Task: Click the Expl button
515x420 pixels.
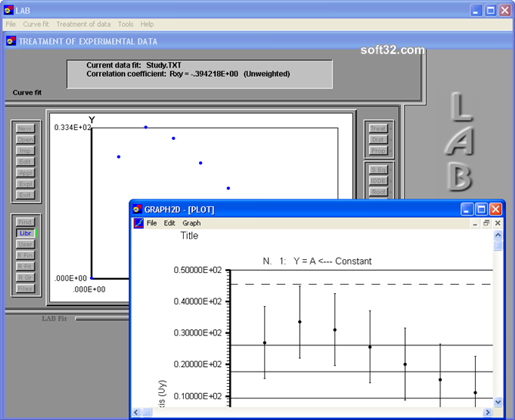Action: click(25, 184)
